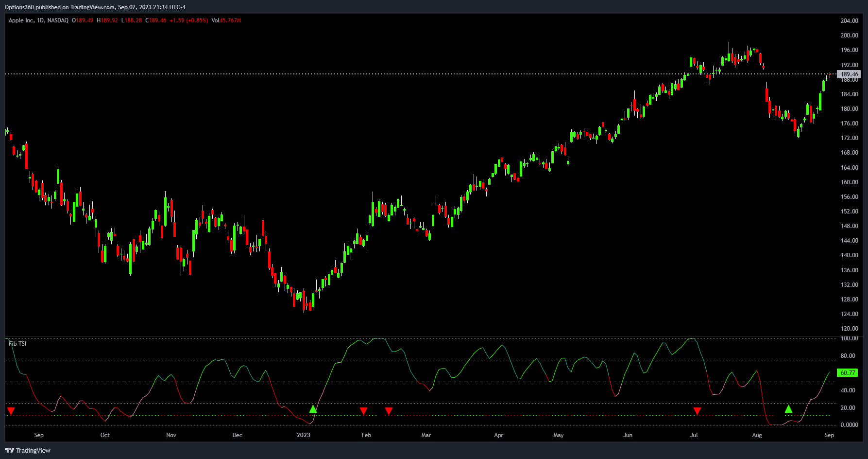Click the 120.00 price axis label
The height and width of the screenshot is (459, 868).
click(x=850, y=329)
